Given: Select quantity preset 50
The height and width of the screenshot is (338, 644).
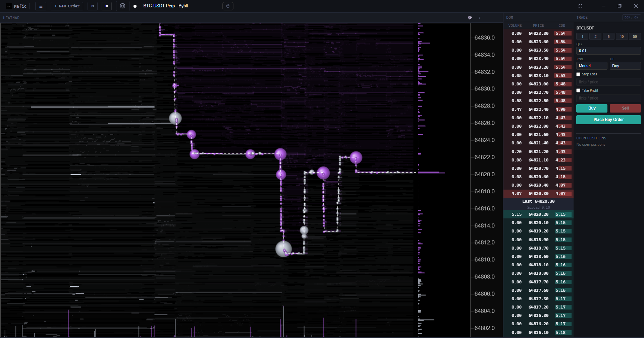Looking at the screenshot, I should [635, 37].
